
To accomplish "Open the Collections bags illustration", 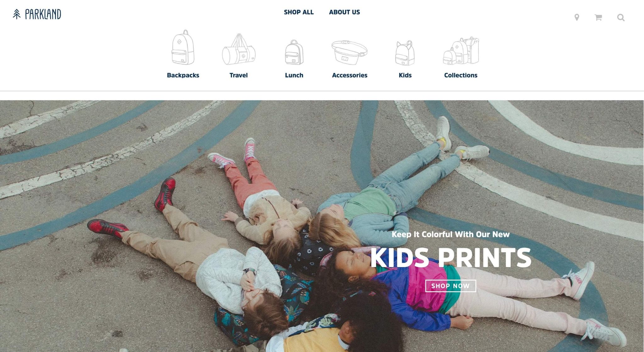I will [461, 51].
